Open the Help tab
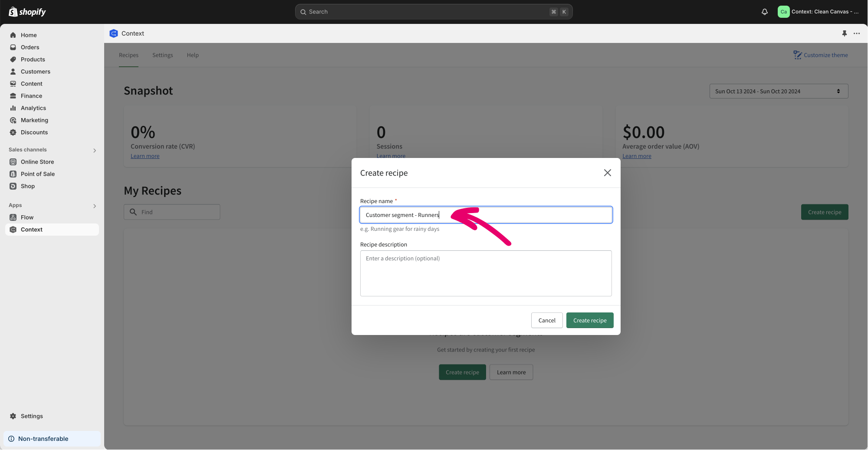 [x=193, y=55]
